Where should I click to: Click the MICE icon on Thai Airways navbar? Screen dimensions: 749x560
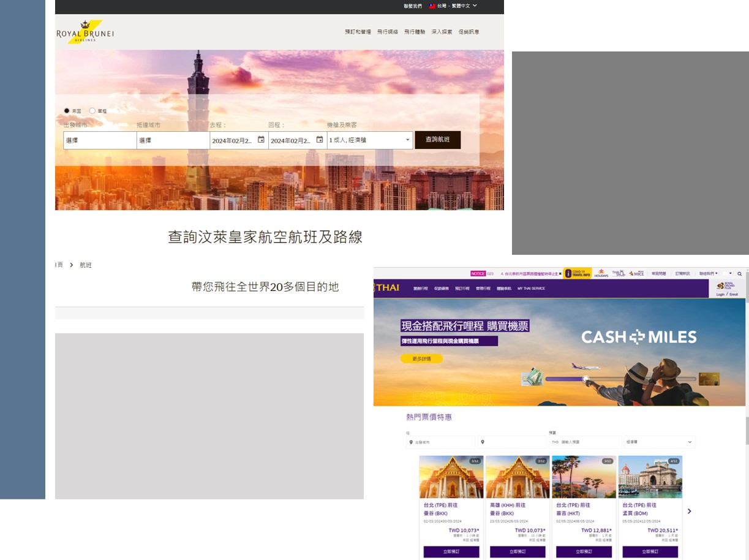[637, 273]
